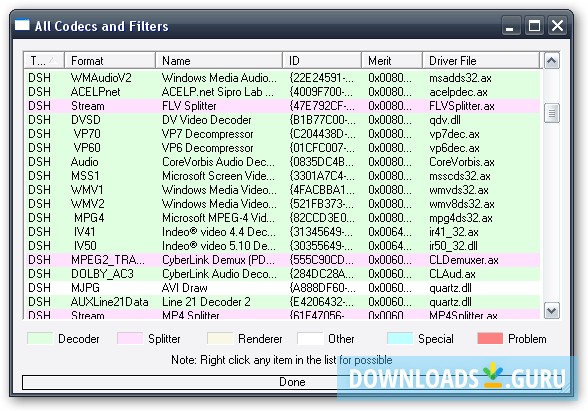Click the All Codecs window title icon
Screen dimensions: 588x411
click(22, 25)
